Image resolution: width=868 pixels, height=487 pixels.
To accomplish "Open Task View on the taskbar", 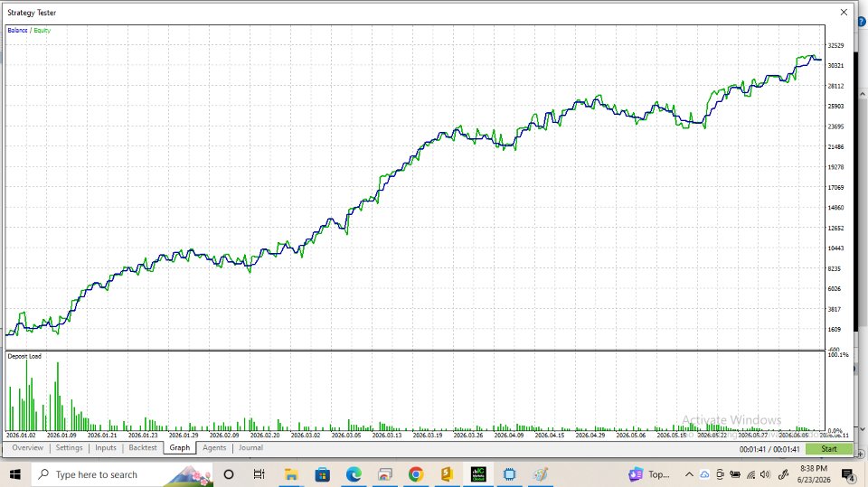I will coord(259,474).
